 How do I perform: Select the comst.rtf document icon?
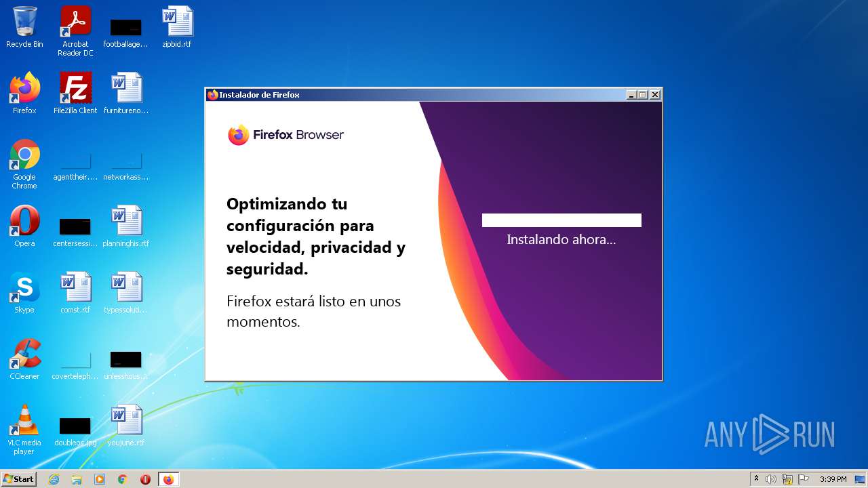(75, 293)
